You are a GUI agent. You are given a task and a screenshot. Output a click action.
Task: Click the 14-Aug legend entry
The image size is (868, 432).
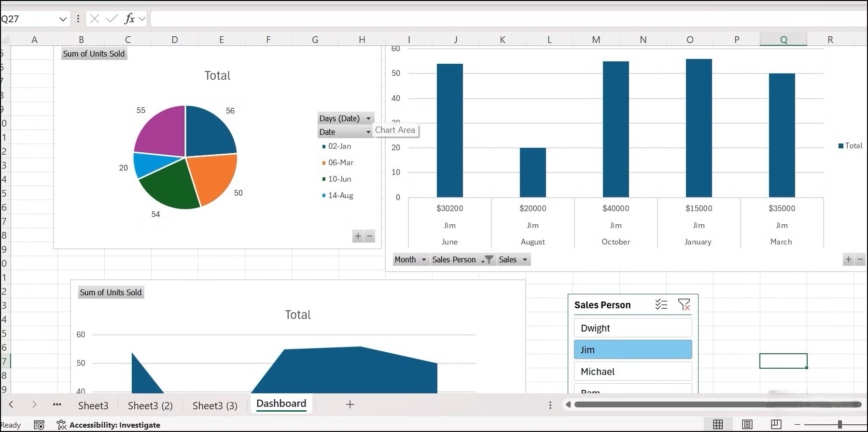pos(337,195)
